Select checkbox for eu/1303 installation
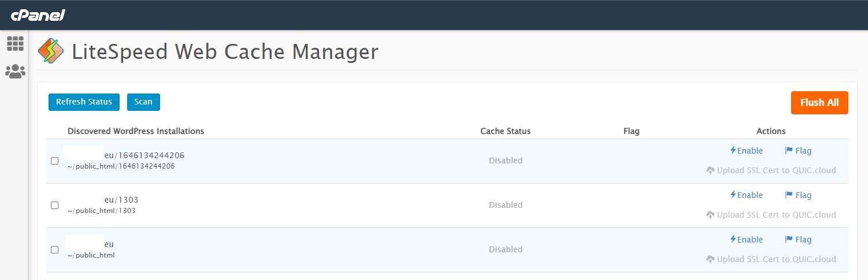 55,205
